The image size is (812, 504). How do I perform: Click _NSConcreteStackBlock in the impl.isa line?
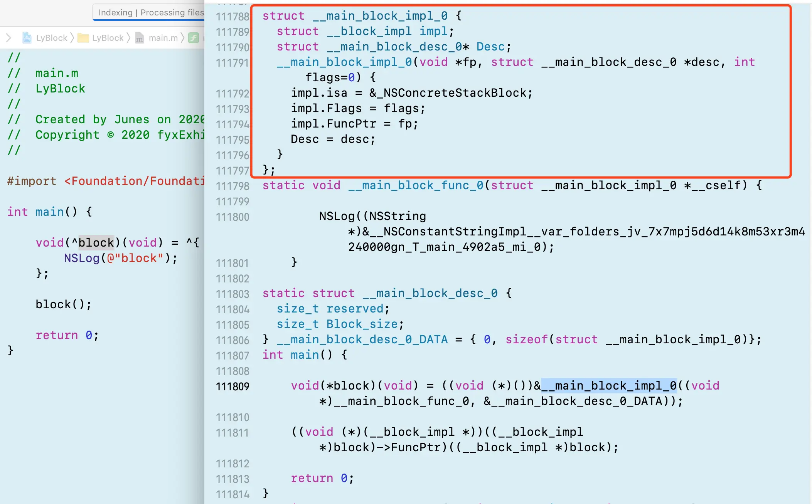coord(451,93)
